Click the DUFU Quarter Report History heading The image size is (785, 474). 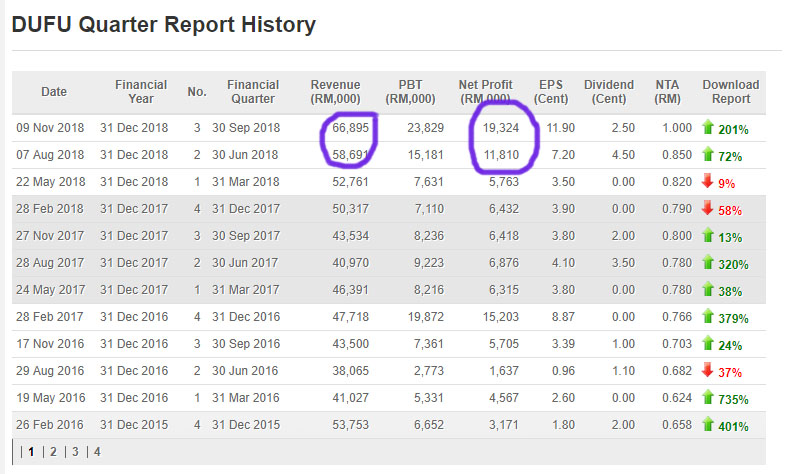click(164, 25)
